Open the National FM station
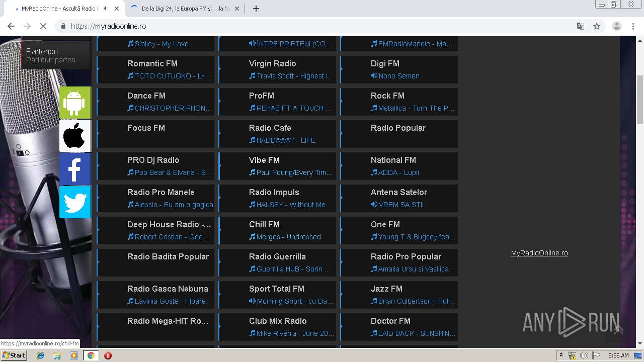This screenshot has height=362, width=644. (x=399, y=166)
